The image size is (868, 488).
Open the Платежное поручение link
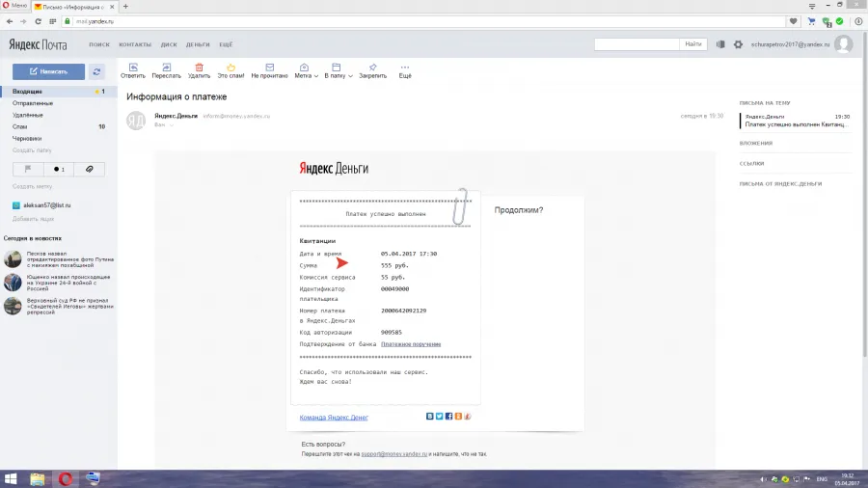pyautogui.click(x=411, y=344)
